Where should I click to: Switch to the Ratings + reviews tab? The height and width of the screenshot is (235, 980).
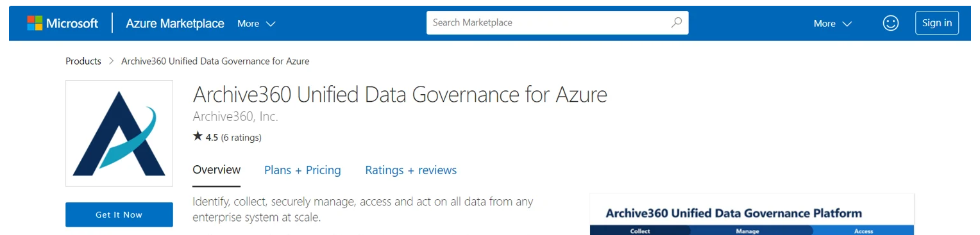411,170
